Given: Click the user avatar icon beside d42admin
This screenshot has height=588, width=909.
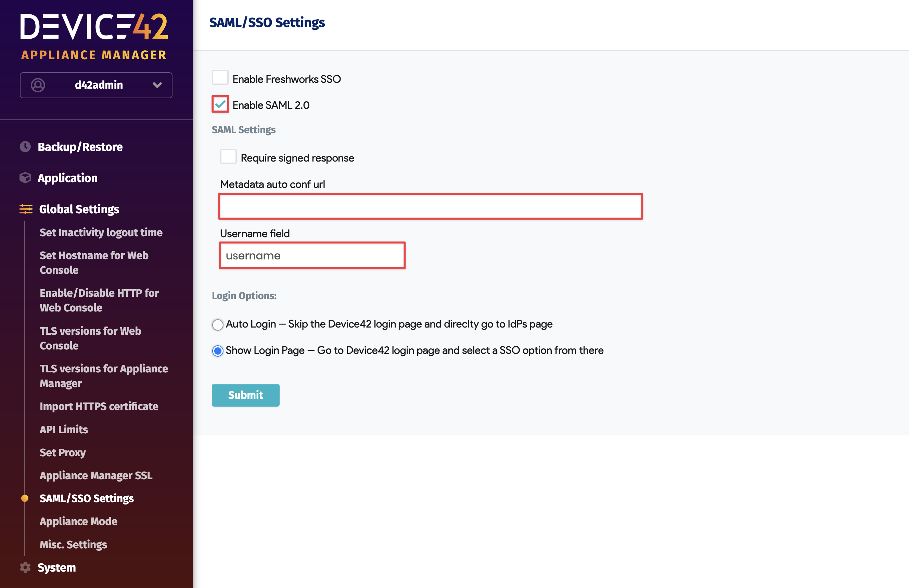Looking at the screenshot, I should (x=38, y=85).
